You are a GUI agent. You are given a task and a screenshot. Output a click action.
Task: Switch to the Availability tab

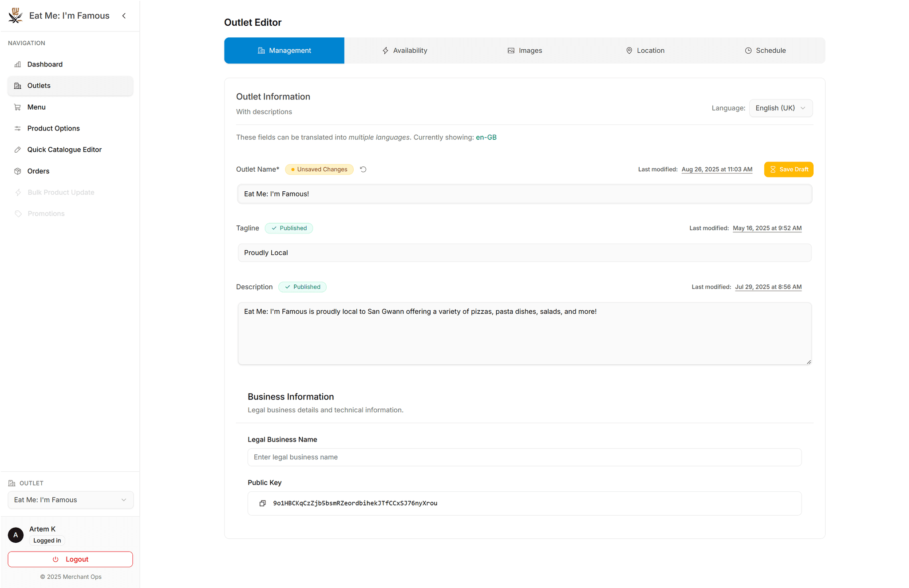[x=404, y=51]
